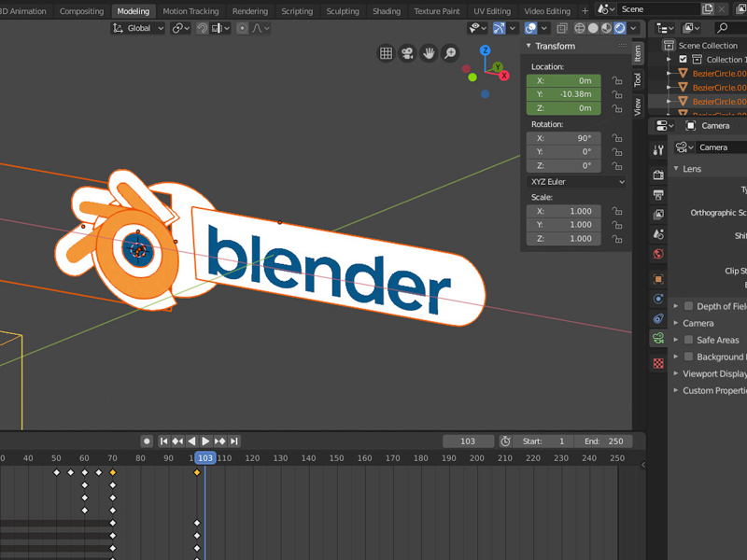Switch to wireframe viewport shading
This screenshot has height=560, width=747.
[579, 28]
